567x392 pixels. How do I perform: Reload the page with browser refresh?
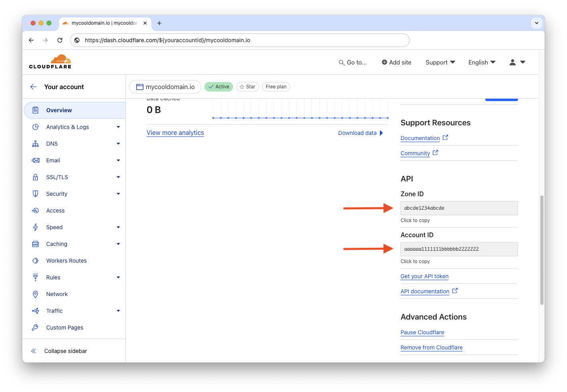[x=60, y=40]
